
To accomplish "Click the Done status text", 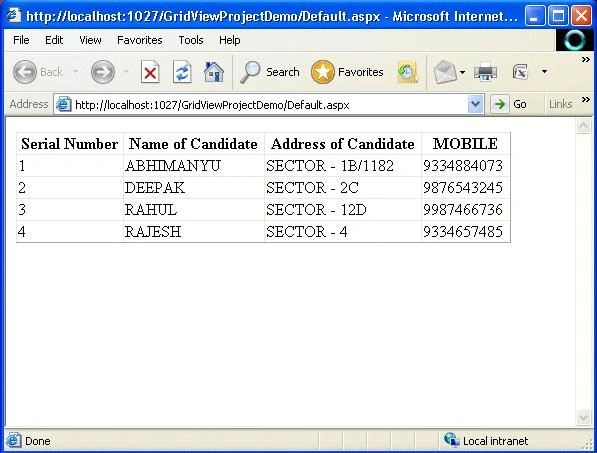I will 38,441.
